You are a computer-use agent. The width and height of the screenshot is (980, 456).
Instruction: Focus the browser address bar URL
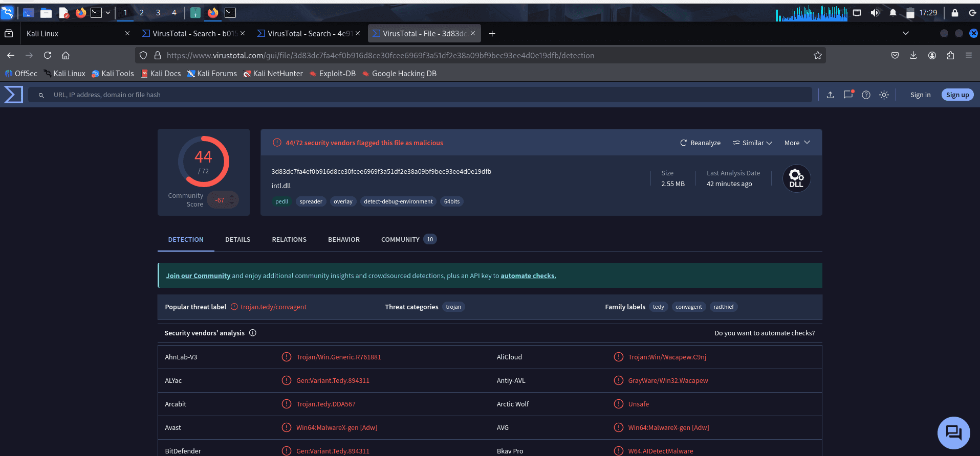[x=380, y=55]
